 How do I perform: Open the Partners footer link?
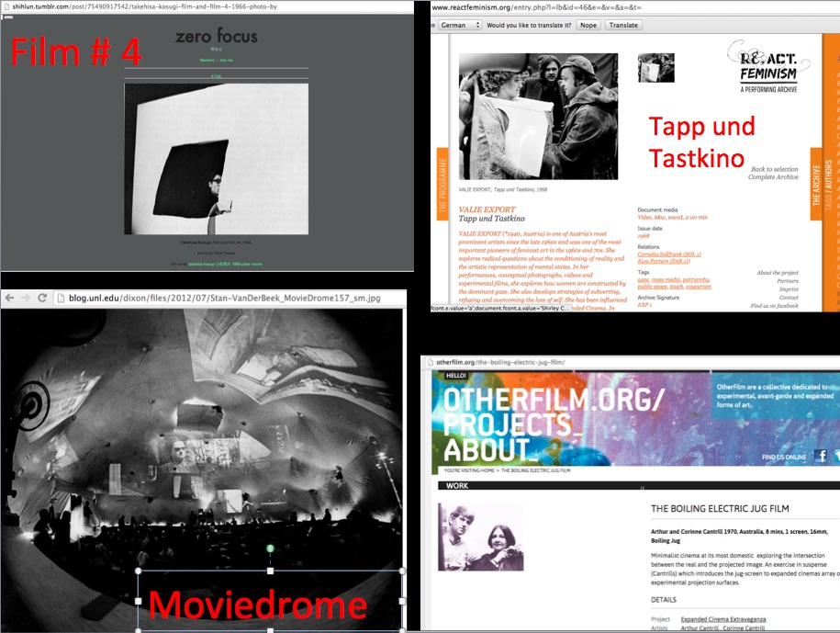(788, 281)
